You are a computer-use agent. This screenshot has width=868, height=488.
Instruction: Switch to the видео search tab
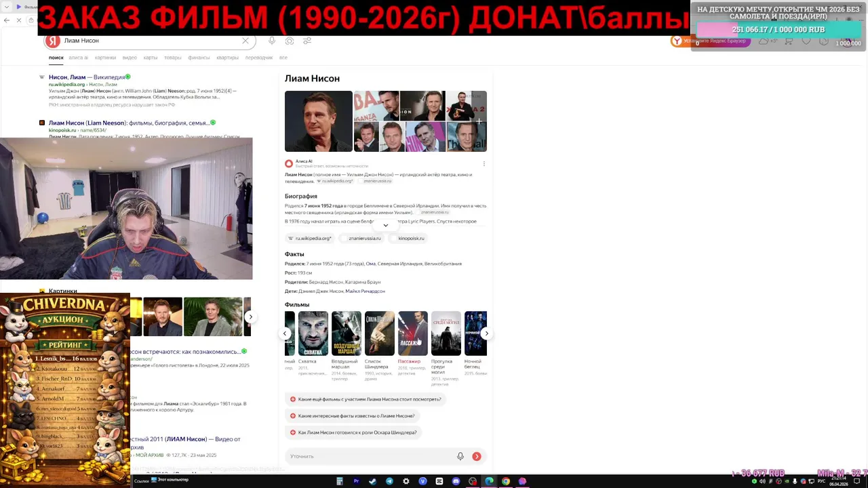[x=130, y=58]
